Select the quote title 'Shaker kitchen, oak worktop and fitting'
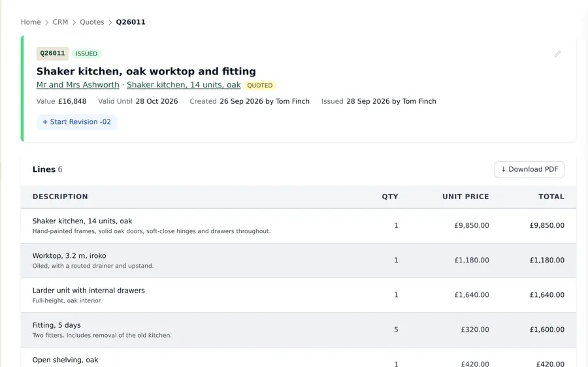 click(x=146, y=71)
